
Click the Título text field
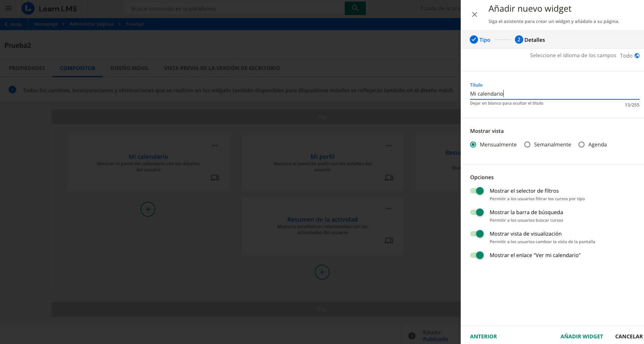[x=554, y=94]
